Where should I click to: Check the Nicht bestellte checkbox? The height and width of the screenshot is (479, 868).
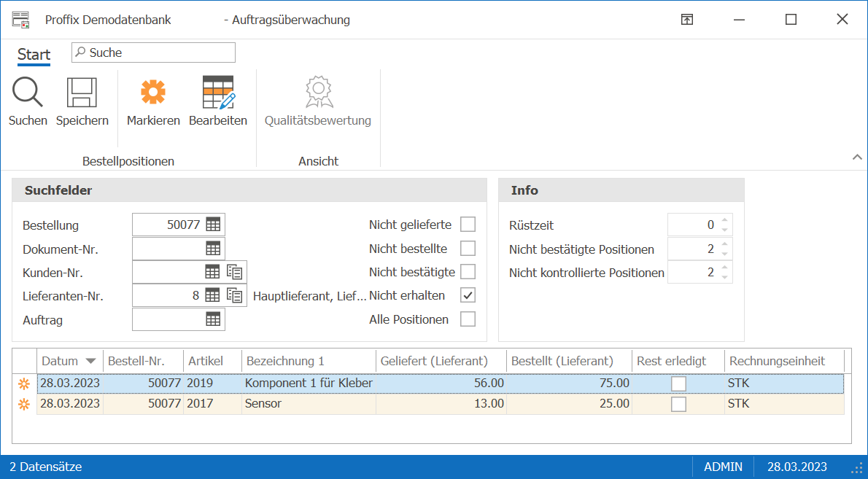(x=468, y=249)
